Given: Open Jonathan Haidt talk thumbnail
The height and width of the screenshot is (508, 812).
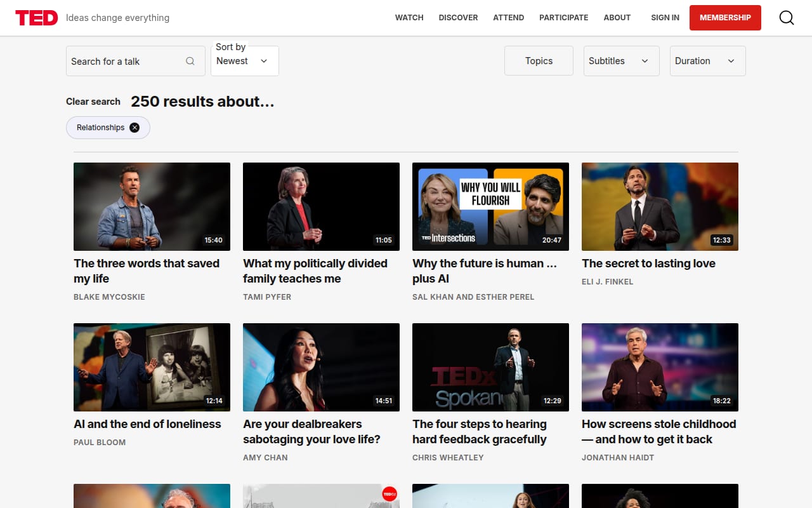Looking at the screenshot, I should 660,367.
